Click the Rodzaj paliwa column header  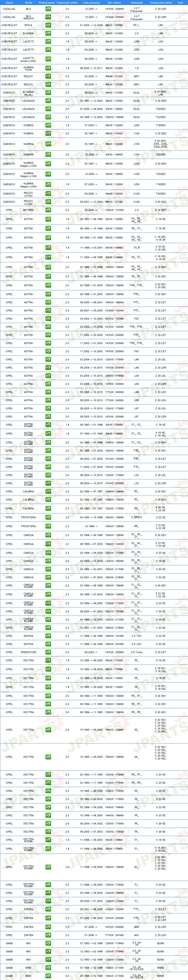pyautogui.click(x=47, y=2)
